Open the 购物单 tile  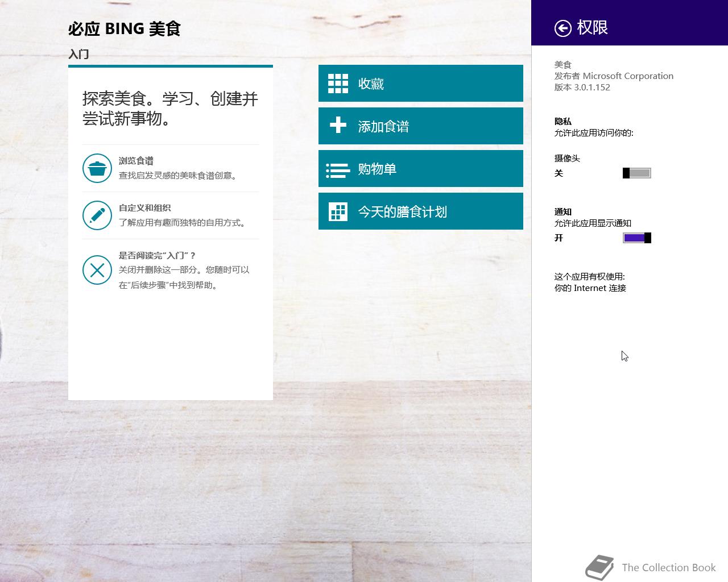tap(421, 169)
